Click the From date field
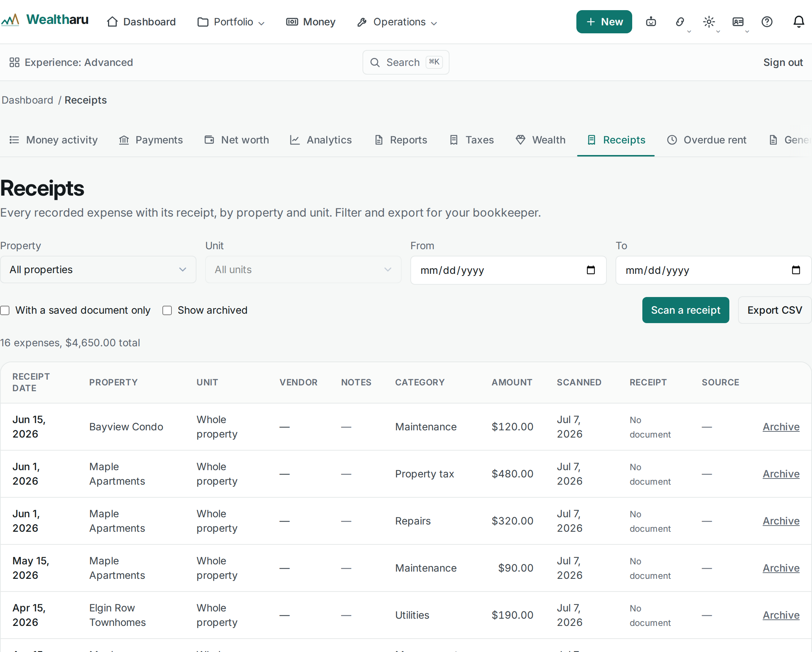The height and width of the screenshot is (652, 812). (508, 270)
